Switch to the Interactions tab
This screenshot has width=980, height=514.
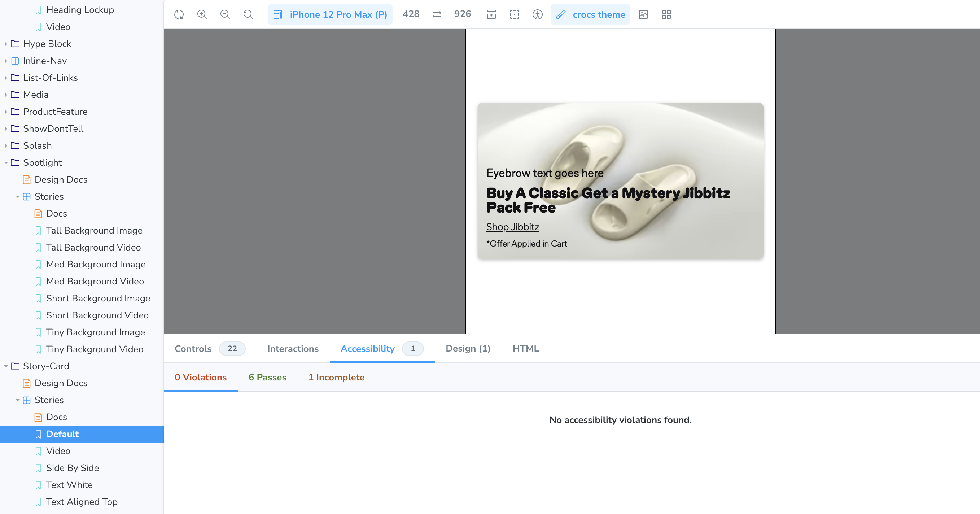[293, 348]
